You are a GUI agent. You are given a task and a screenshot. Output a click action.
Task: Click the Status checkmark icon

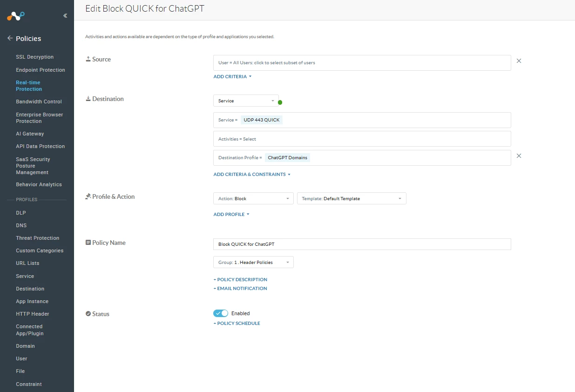point(88,314)
